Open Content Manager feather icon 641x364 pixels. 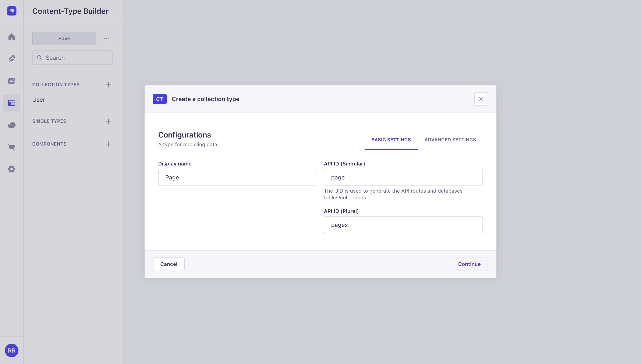(11, 59)
